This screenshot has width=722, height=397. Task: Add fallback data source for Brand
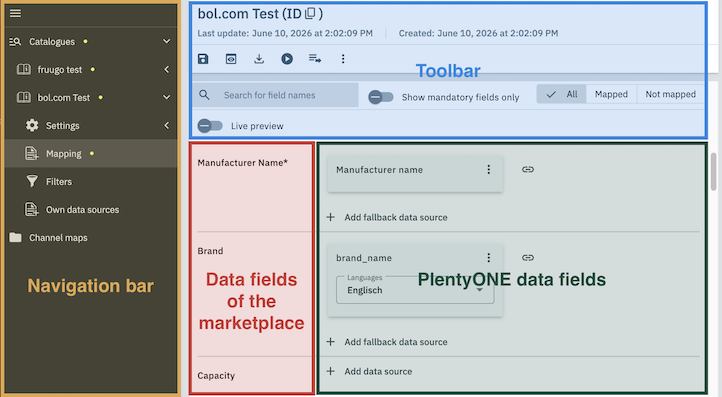[387, 342]
